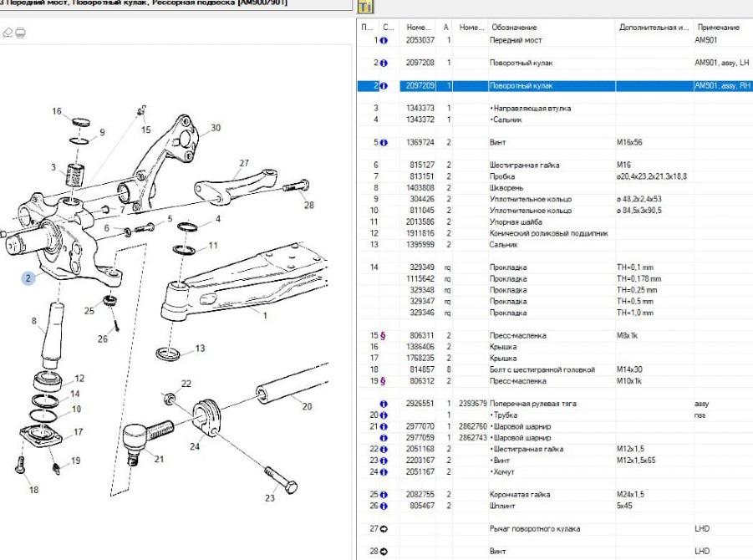Click the info icon for part 2053037

coord(384,40)
